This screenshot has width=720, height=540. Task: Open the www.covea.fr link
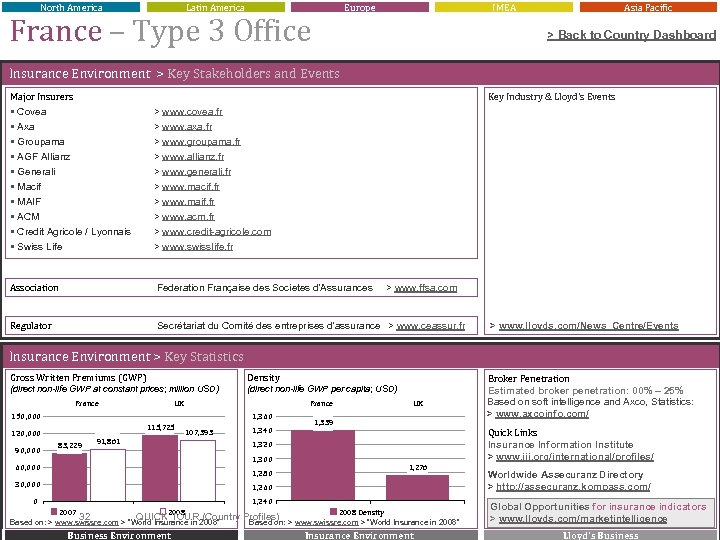[x=192, y=112]
